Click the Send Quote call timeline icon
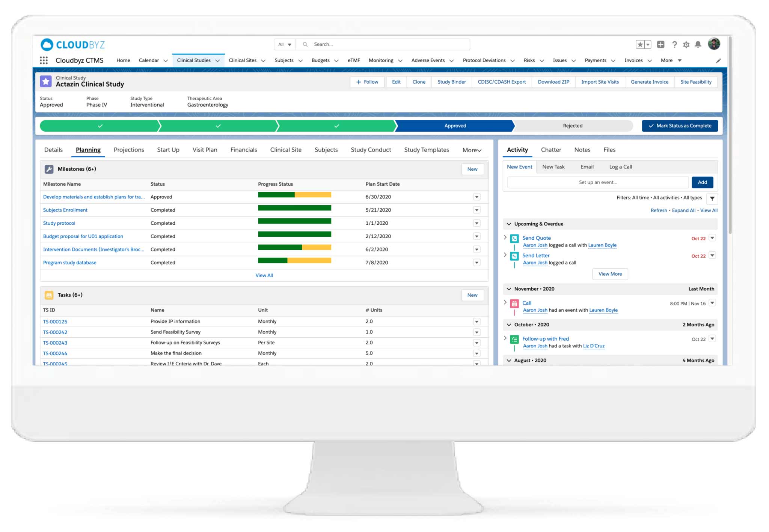Viewport: 769px width, 532px height. coord(514,238)
